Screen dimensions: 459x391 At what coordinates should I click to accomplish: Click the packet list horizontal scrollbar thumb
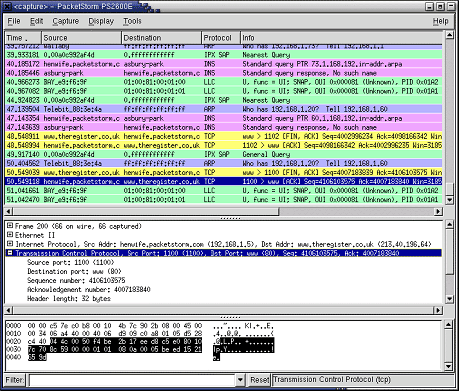tap(146, 211)
